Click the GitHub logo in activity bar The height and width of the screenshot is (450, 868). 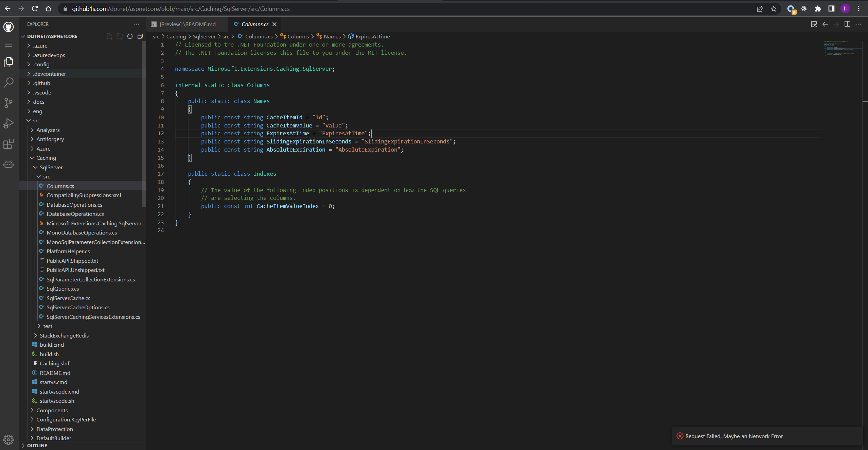pyautogui.click(x=8, y=27)
